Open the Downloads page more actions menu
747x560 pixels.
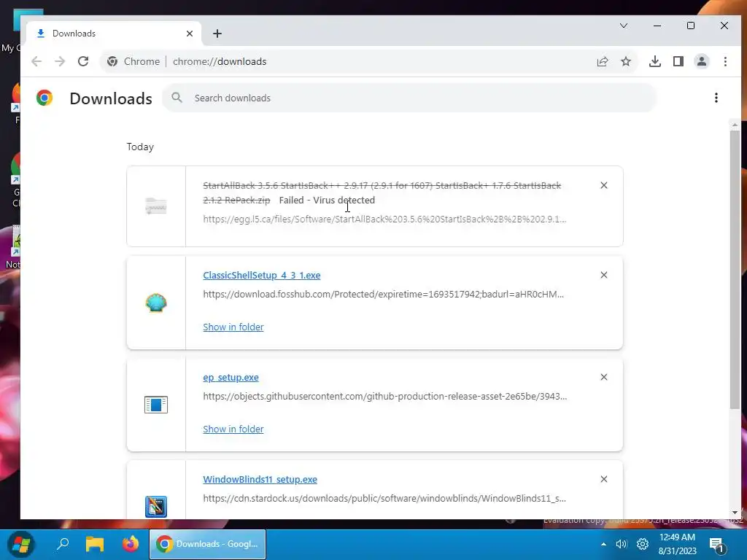716,98
